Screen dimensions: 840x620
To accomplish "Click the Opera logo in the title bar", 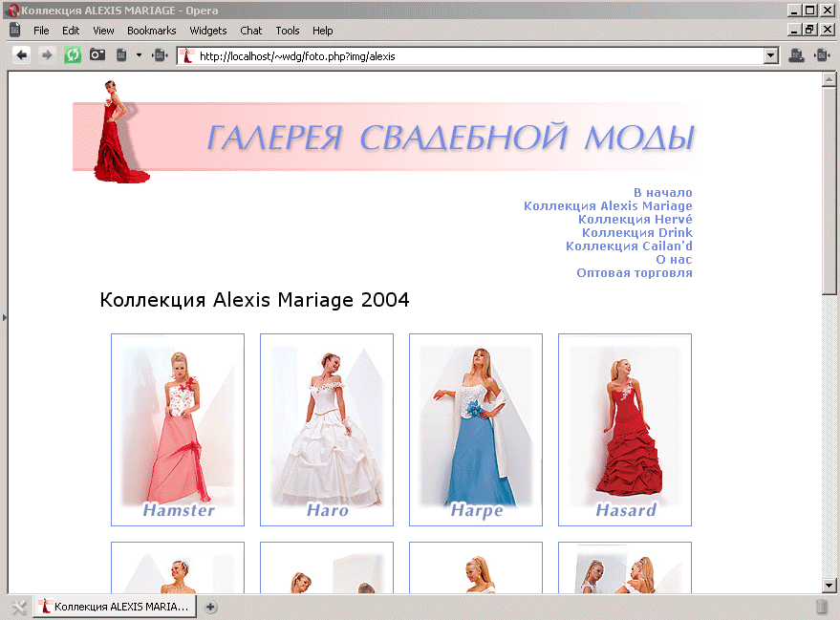I will (x=14, y=11).
